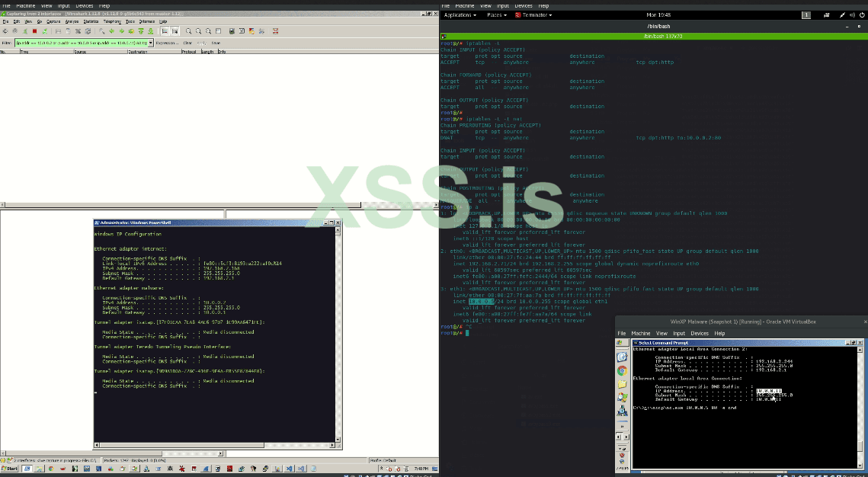Sort packets by Protocol column header
Viewport: 868px width, 477px height.
click(191, 52)
